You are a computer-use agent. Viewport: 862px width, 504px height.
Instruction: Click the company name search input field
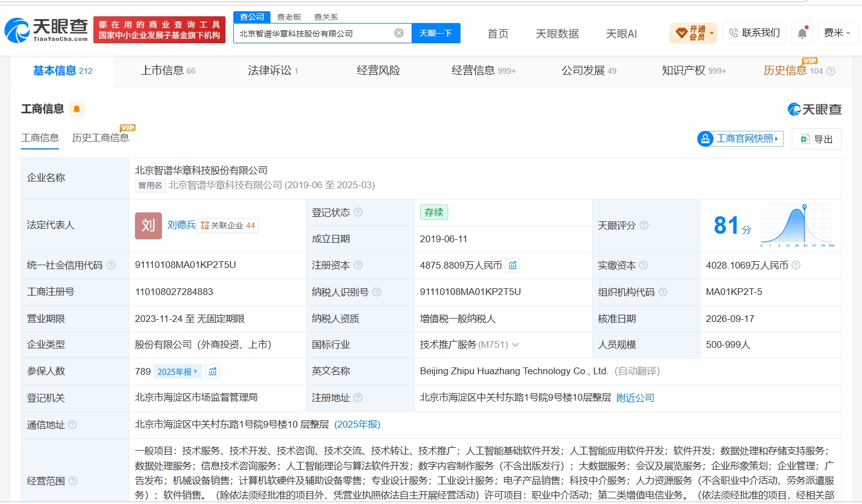click(315, 33)
